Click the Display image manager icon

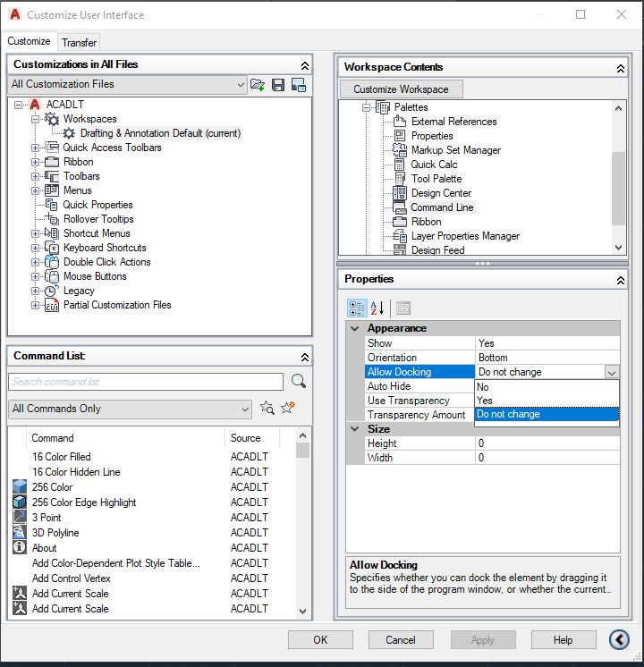coord(299,85)
